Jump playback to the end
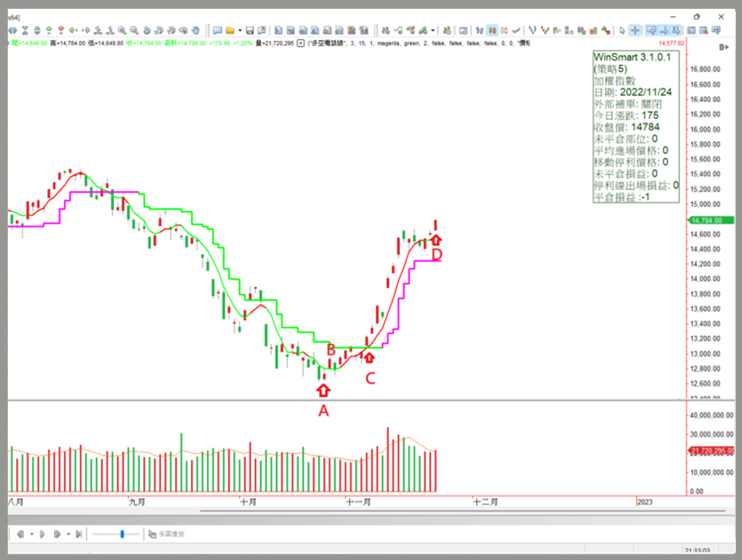742x560 pixels. 78,534
